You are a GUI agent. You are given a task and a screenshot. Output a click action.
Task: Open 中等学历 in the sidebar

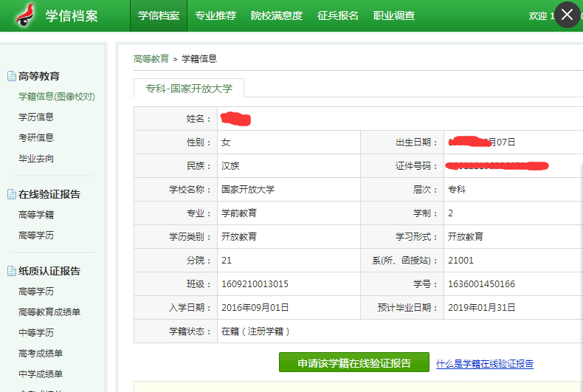click(x=36, y=332)
